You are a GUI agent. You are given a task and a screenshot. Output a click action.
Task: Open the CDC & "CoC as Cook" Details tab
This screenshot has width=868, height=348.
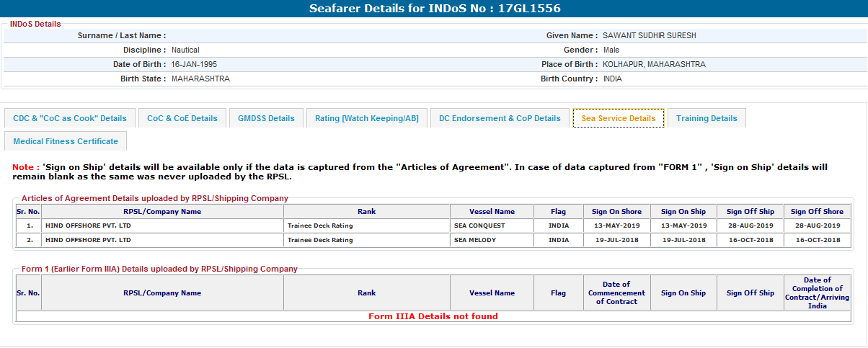[70, 118]
